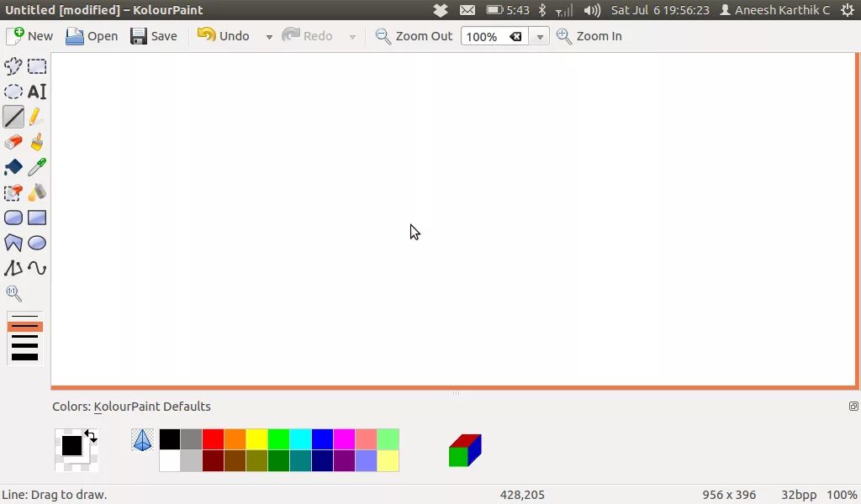Select the Color Eraser tool
861x504 pixels.
(13, 192)
